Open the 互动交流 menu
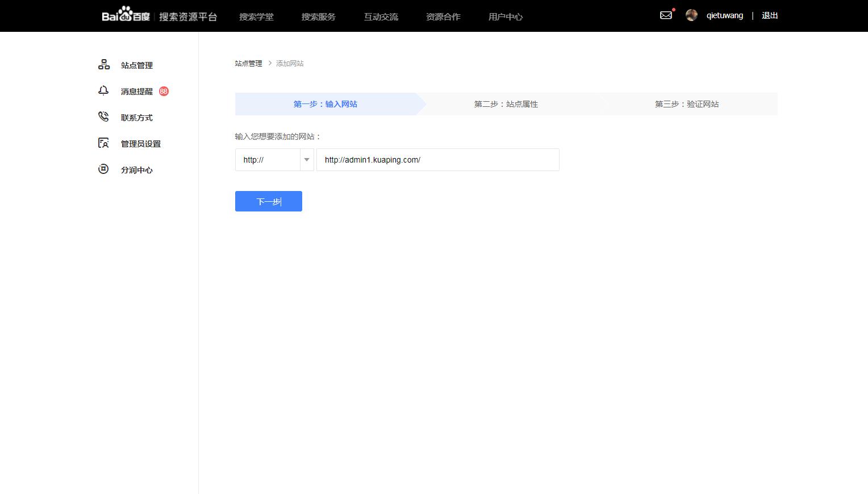Image resolution: width=868 pixels, height=494 pixels. coord(381,16)
